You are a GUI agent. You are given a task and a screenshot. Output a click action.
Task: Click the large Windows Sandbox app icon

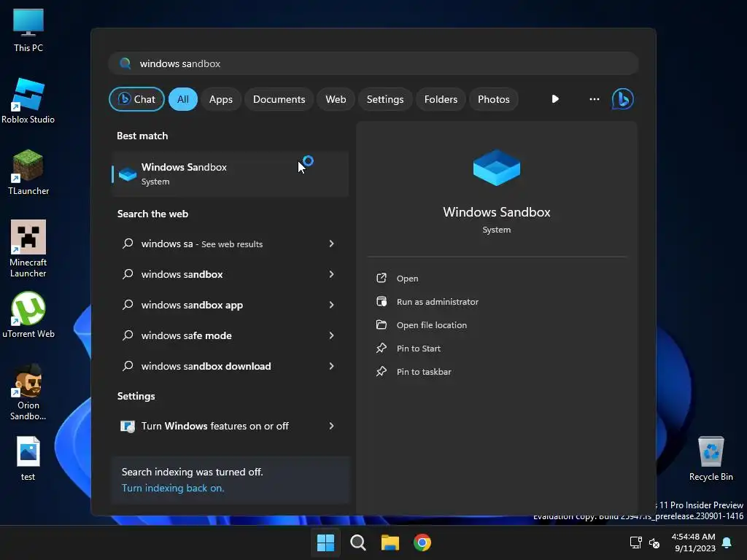[x=496, y=168]
